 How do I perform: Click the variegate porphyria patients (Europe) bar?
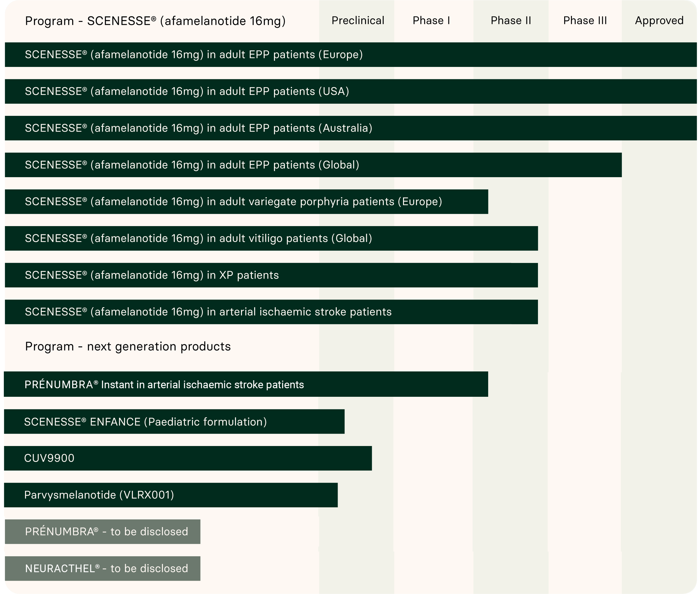246,201
